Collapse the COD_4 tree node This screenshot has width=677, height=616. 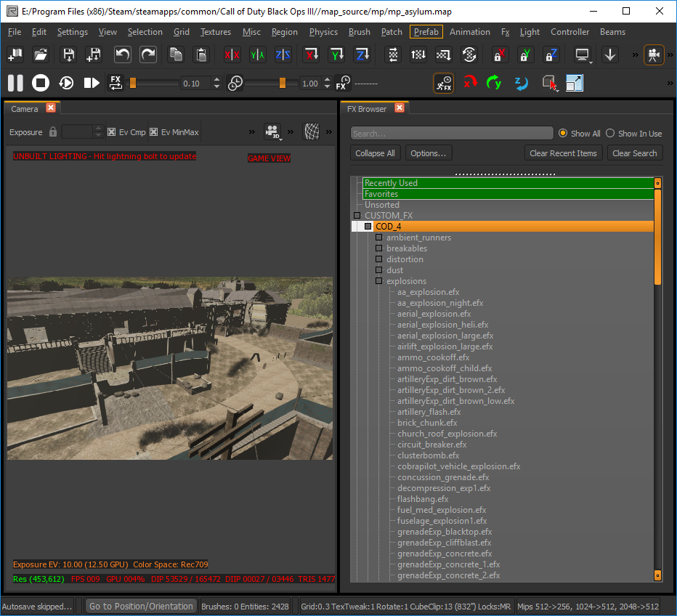[368, 226]
